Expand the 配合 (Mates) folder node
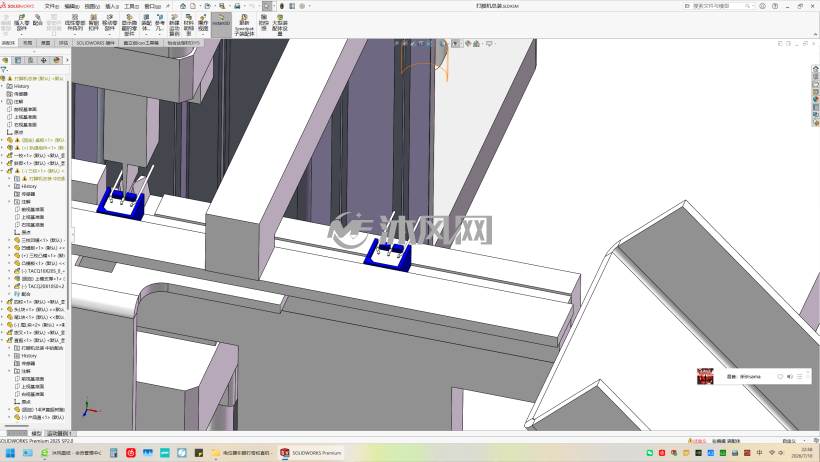The width and height of the screenshot is (820, 462). 9,294
